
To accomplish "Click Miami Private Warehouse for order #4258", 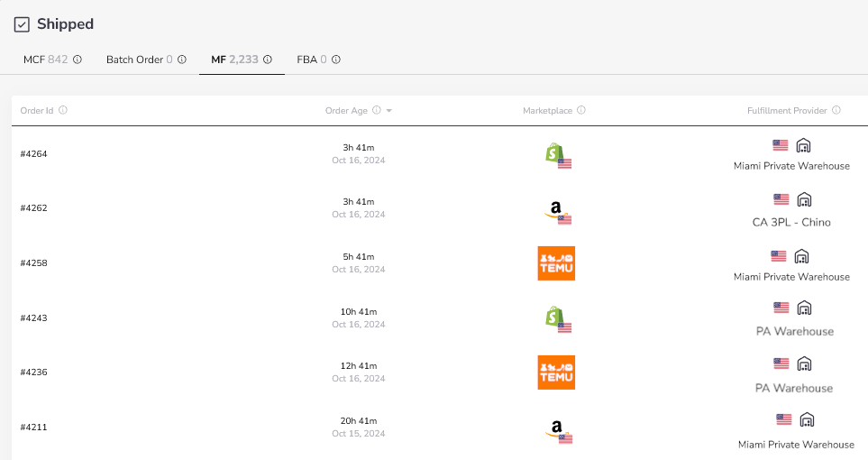I will pos(791,277).
